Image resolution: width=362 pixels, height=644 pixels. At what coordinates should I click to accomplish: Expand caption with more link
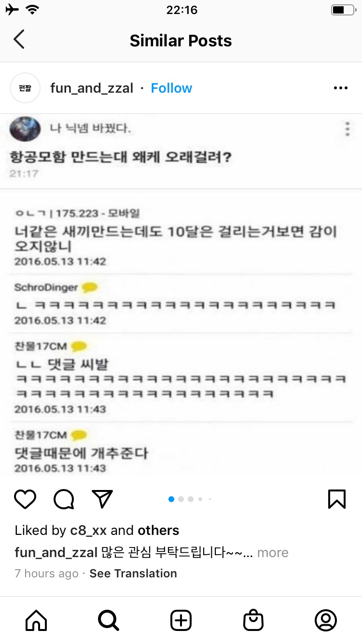(273, 553)
